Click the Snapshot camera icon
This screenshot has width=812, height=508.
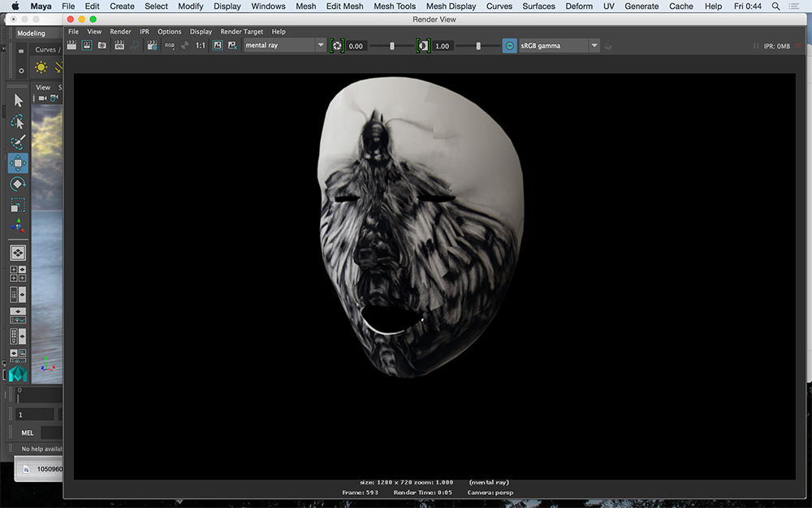[x=102, y=46]
